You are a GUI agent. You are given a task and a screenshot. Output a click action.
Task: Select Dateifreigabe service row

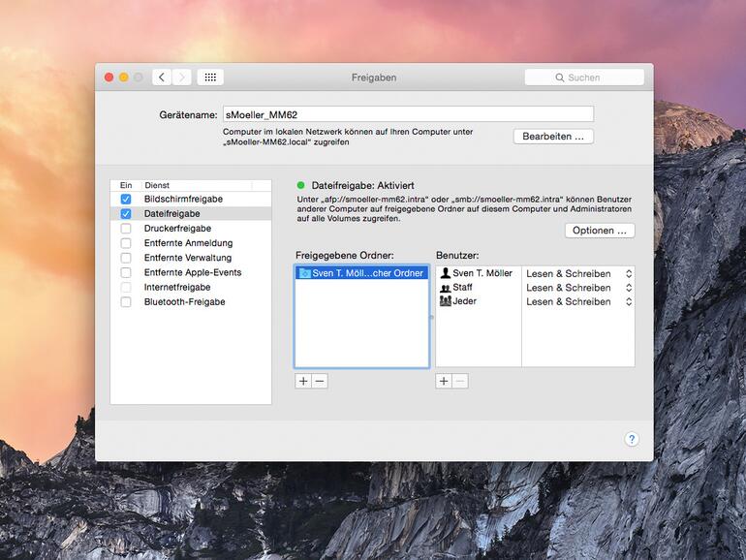[x=191, y=213]
